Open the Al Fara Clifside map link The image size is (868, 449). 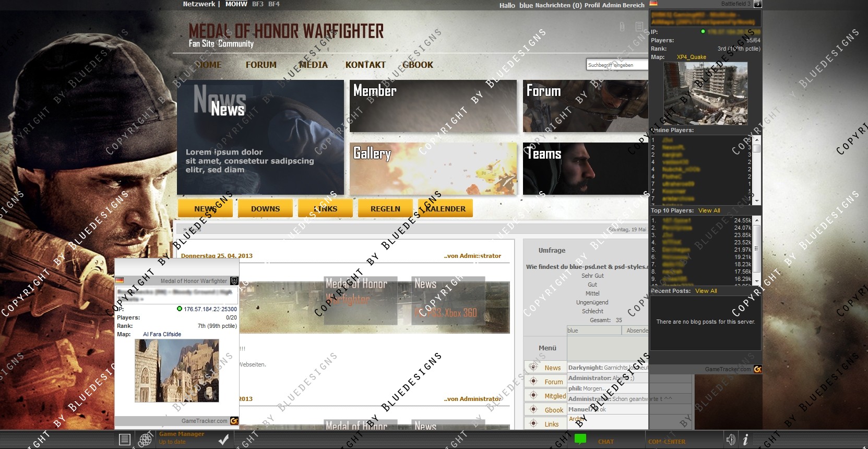(x=162, y=334)
